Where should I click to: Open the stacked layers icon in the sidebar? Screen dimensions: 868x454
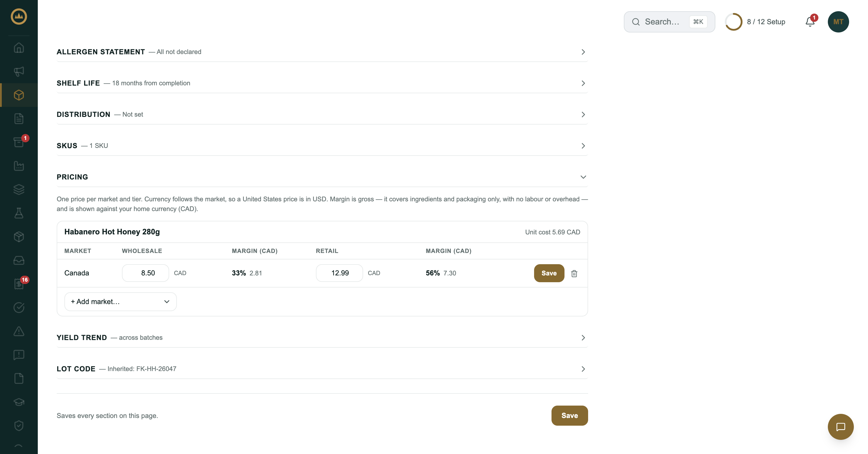pos(19,189)
